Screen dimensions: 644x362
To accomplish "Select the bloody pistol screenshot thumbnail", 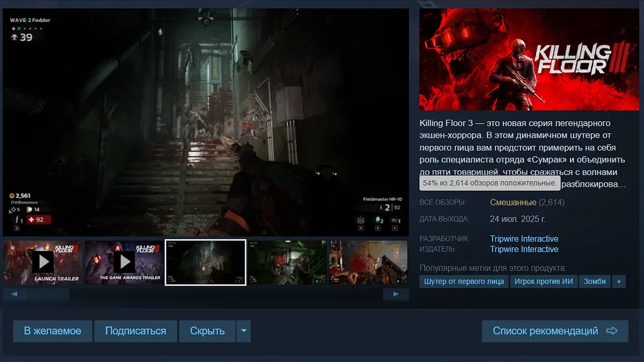I will (x=368, y=262).
